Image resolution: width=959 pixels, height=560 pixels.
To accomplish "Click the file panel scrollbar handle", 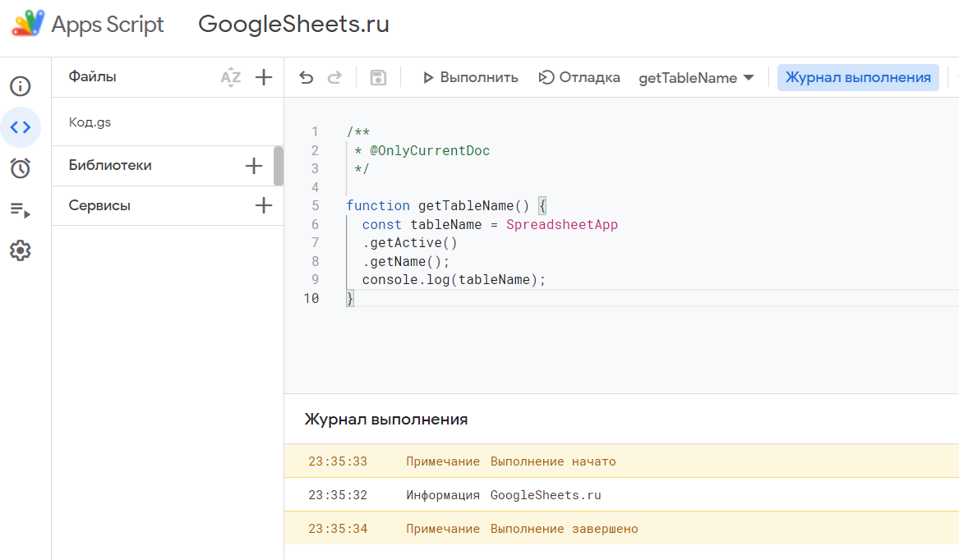I will point(279,166).
